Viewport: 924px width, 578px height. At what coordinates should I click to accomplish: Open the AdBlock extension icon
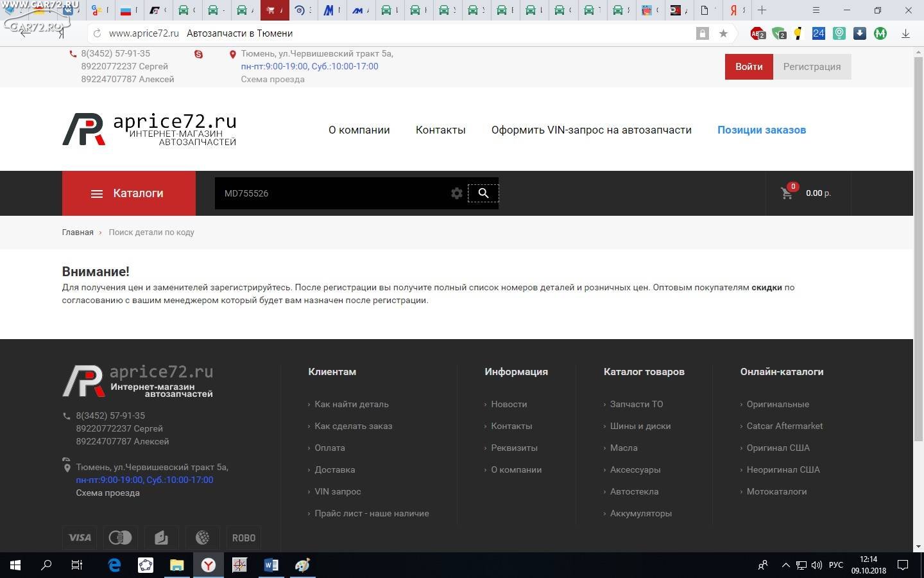[x=758, y=33]
